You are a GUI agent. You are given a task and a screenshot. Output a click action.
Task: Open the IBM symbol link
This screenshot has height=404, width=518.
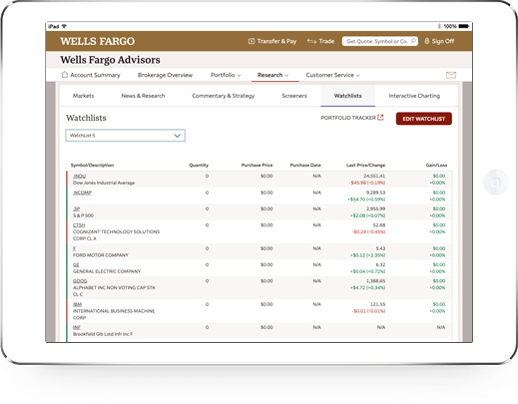(x=77, y=304)
